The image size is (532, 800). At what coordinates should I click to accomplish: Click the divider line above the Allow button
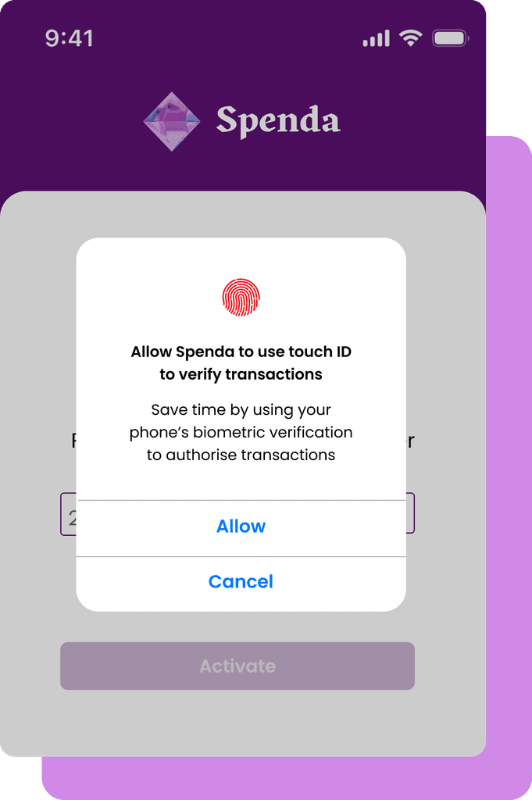point(241,501)
